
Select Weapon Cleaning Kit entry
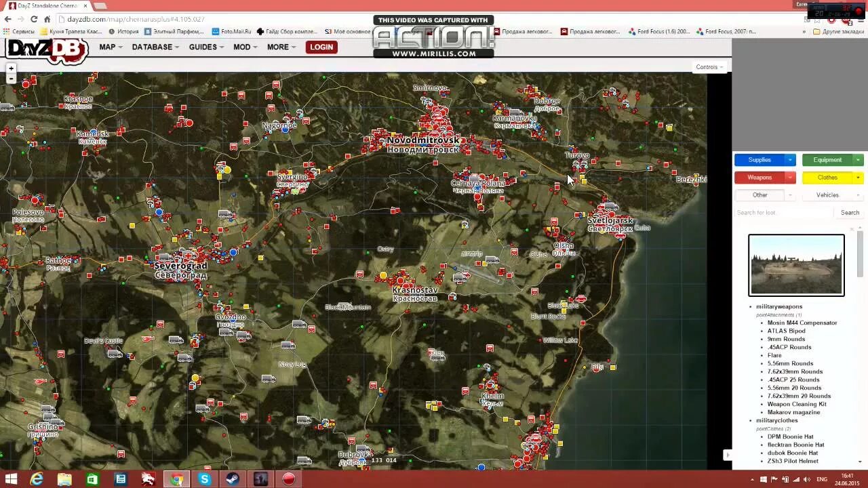tap(797, 404)
